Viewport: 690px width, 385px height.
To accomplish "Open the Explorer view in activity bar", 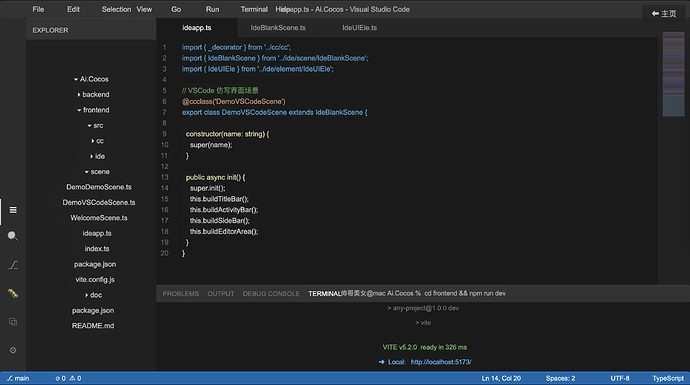I will 13,210.
